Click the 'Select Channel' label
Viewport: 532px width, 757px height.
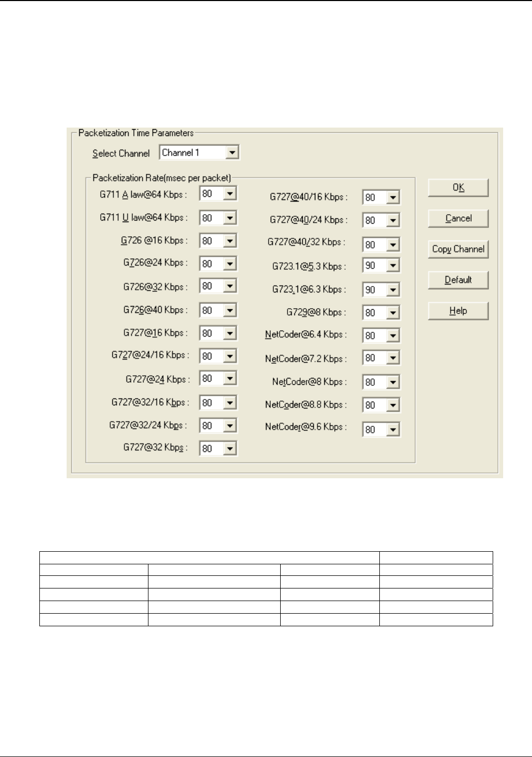click(121, 153)
